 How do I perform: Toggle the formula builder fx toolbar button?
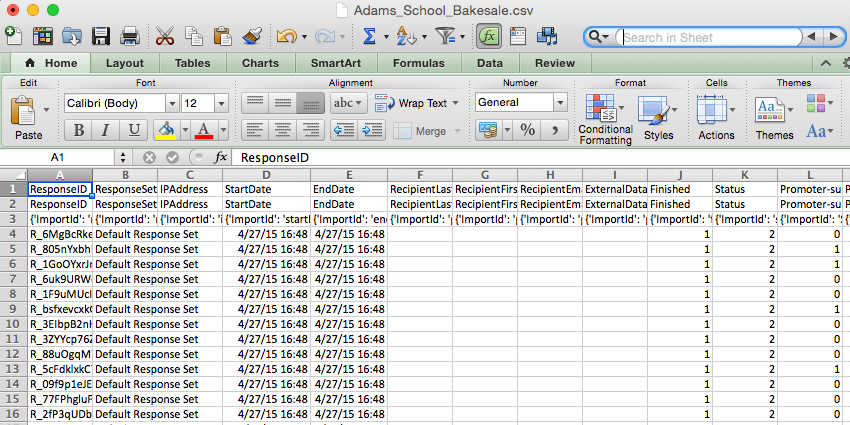(x=490, y=36)
